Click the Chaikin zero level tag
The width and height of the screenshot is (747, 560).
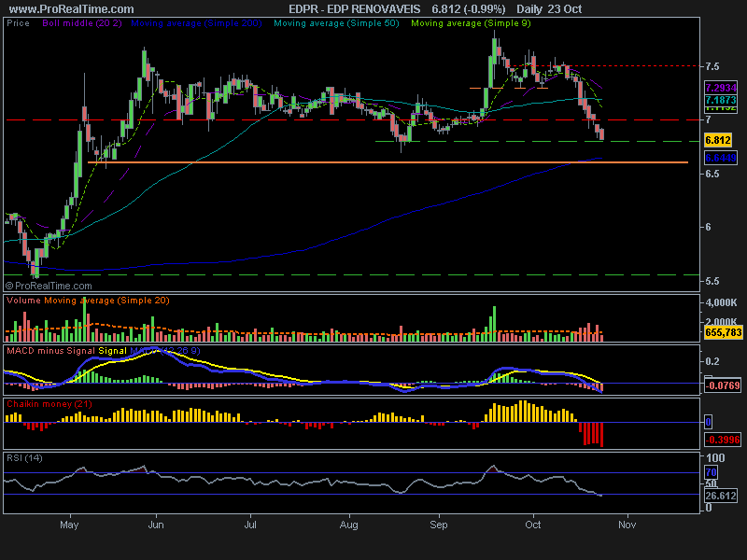coord(709,422)
